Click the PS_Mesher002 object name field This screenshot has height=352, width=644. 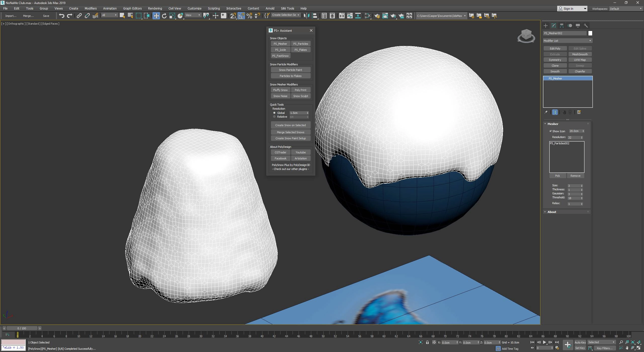pos(565,33)
